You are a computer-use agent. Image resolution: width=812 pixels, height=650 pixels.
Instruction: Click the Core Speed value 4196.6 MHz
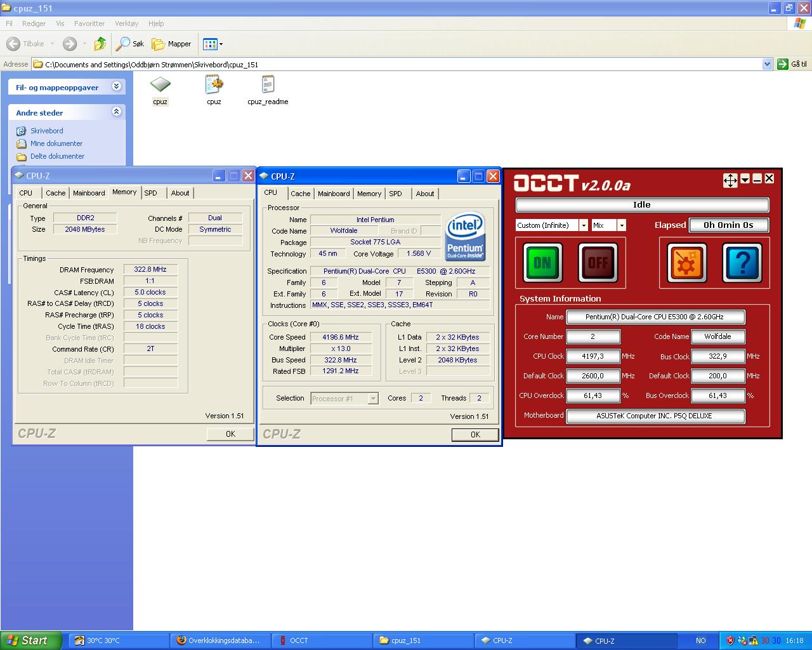coord(341,337)
